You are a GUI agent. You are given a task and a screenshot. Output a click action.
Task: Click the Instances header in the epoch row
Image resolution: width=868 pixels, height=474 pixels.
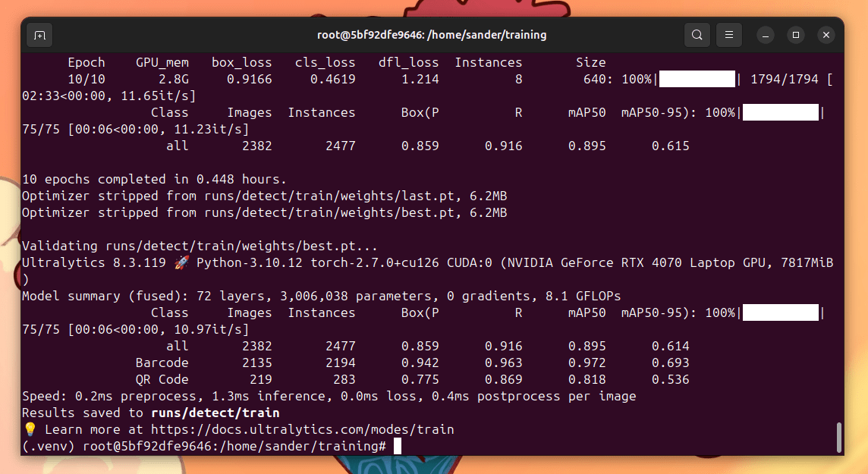(489, 62)
